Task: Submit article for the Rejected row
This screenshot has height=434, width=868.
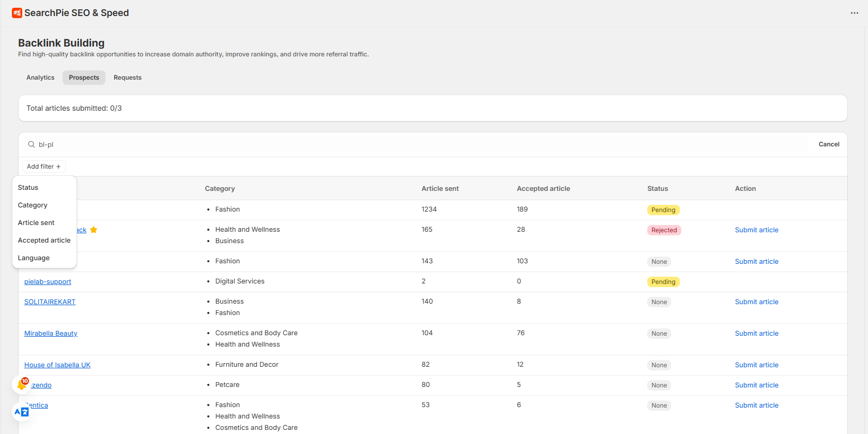Action: click(x=756, y=230)
